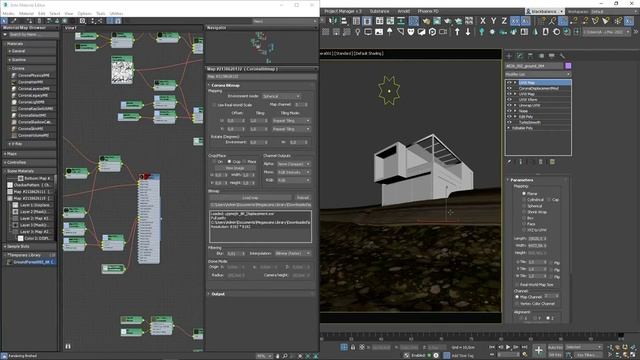Open the Modes menu in Material Editor
Screen dimensions: 640x360
(8, 13)
